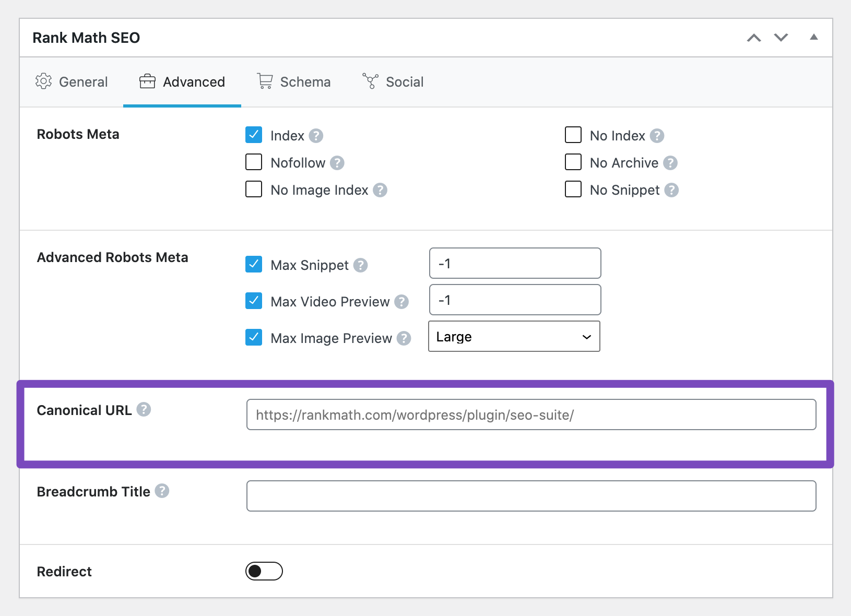Image resolution: width=851 pixels, height=616 pixels.
Task: Move the Rank Math SEO panel up
Action: pyautogui.click(x=754, y=37)
